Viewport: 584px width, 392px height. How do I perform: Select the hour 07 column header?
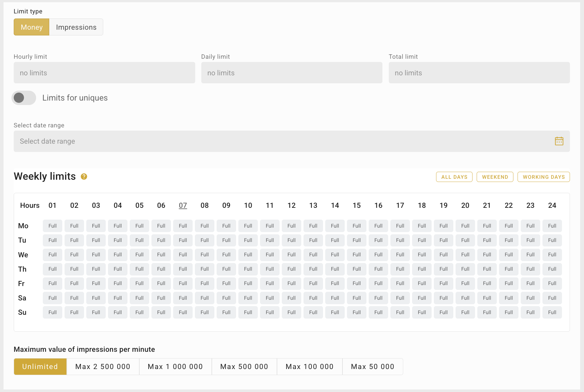(183, 206)
